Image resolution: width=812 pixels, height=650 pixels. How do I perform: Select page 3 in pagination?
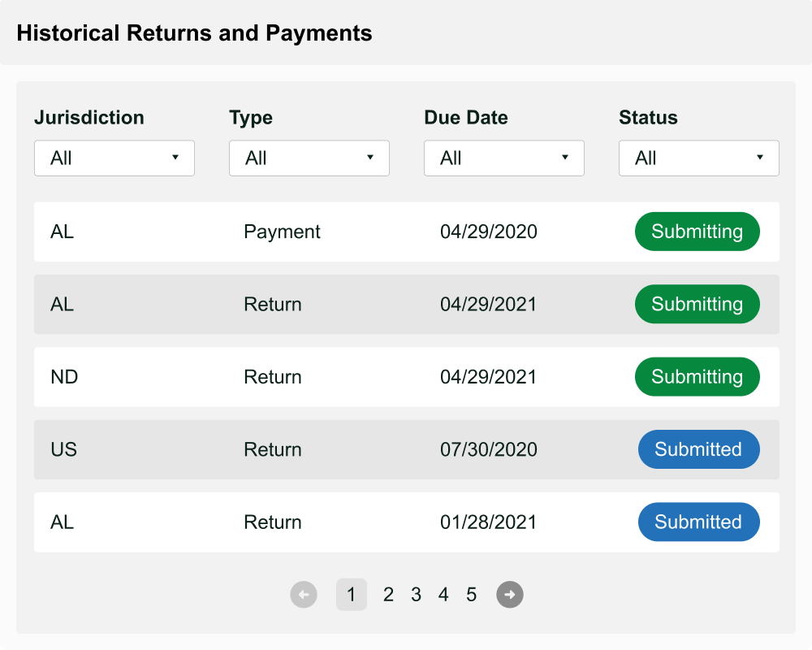pos(416,595)
